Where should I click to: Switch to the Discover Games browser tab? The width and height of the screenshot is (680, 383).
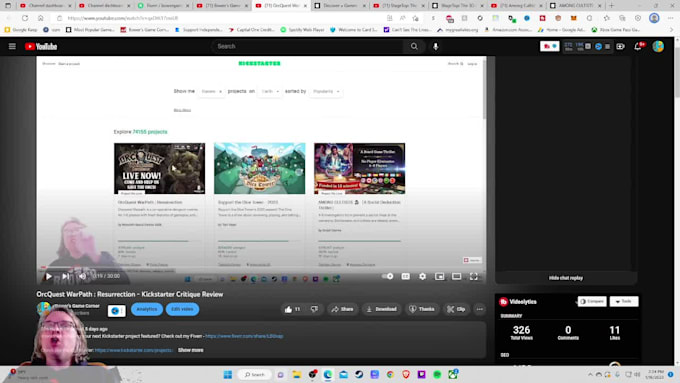[340, 6]
